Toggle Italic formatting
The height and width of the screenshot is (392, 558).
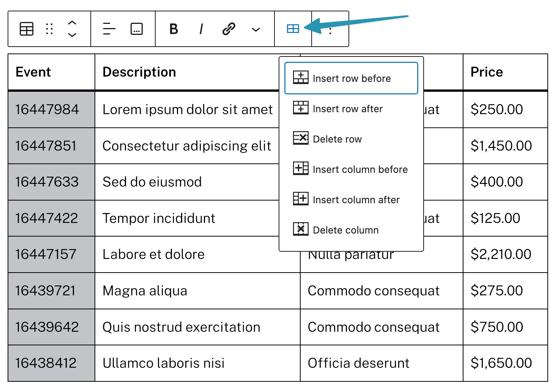pyautogui.click(x=201, y=29)
